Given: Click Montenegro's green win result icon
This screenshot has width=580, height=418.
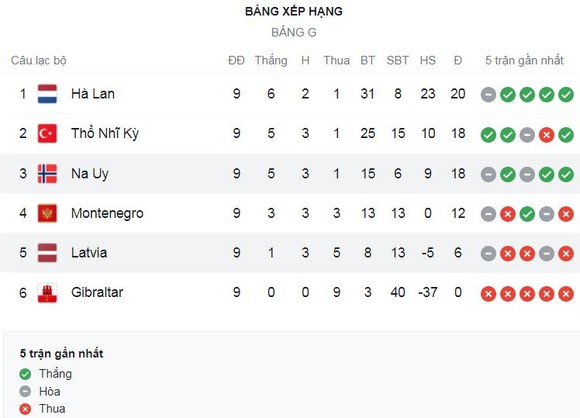Looking at the screenshot, I should click(x=527, y=214).
